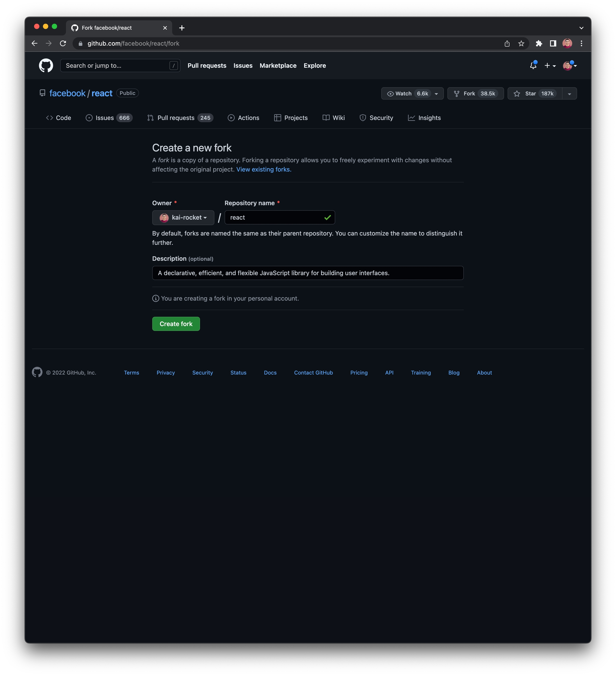
Task: Click the GitHub logo in the footer
Action: pos(37,372)
